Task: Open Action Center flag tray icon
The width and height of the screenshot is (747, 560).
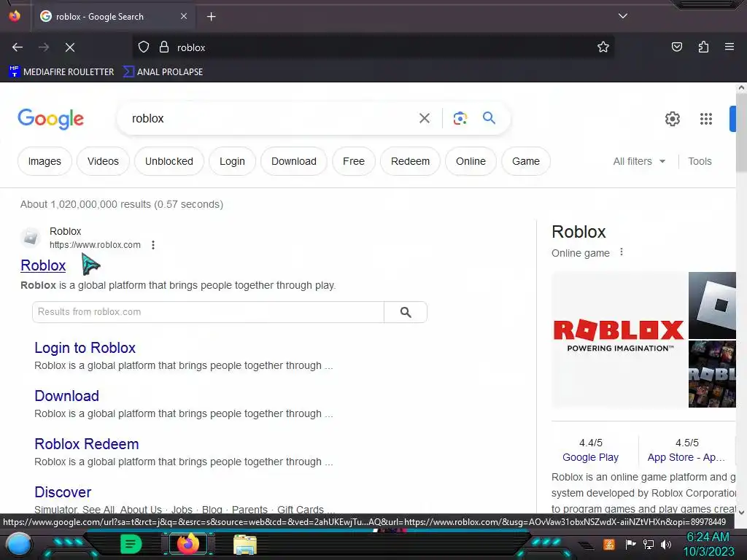Action: click(x=630, y=544)
